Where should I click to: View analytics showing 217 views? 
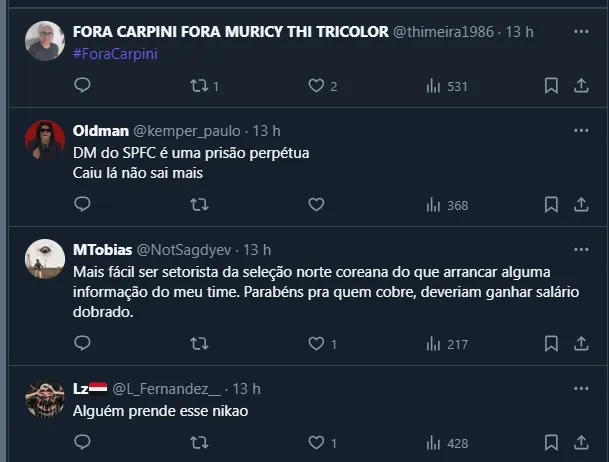447,344
